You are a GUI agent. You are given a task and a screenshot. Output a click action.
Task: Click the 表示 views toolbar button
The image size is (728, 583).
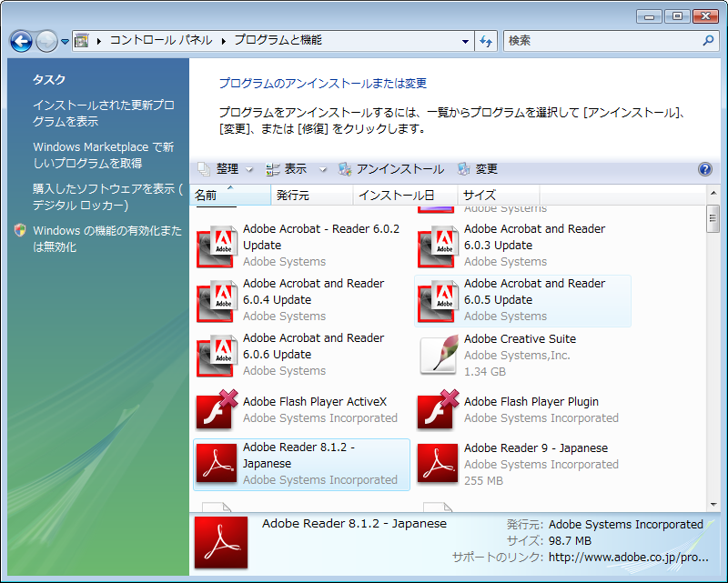pyautogui.click(x=288, y=169)
